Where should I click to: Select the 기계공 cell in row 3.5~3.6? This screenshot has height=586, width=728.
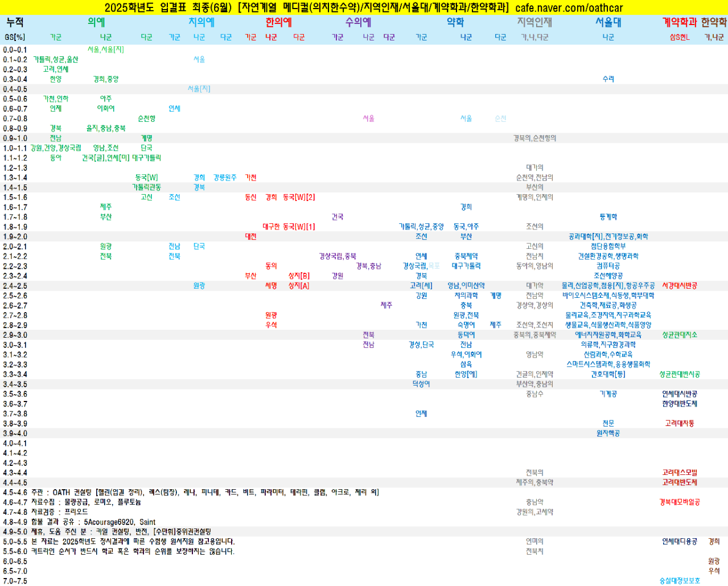tap(608, 394)
